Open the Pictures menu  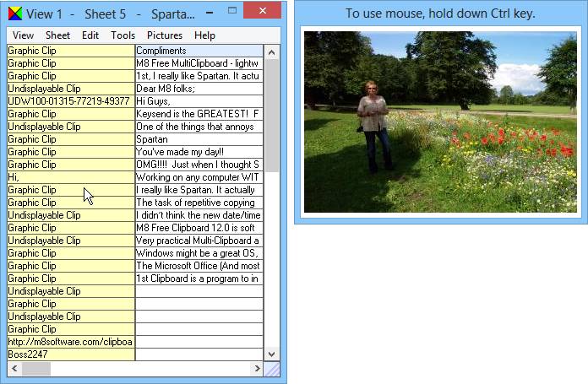pos(165,35)
